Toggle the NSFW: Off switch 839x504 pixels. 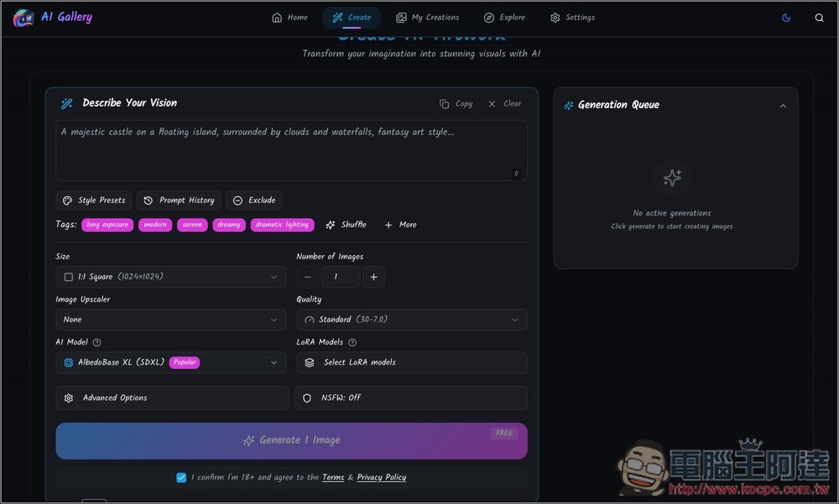point(410,397)
